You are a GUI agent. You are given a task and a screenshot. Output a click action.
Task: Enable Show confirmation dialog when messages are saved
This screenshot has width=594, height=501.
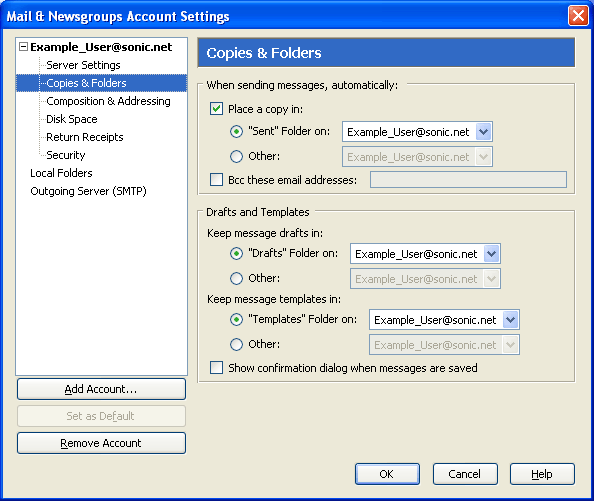click(216, 368)
